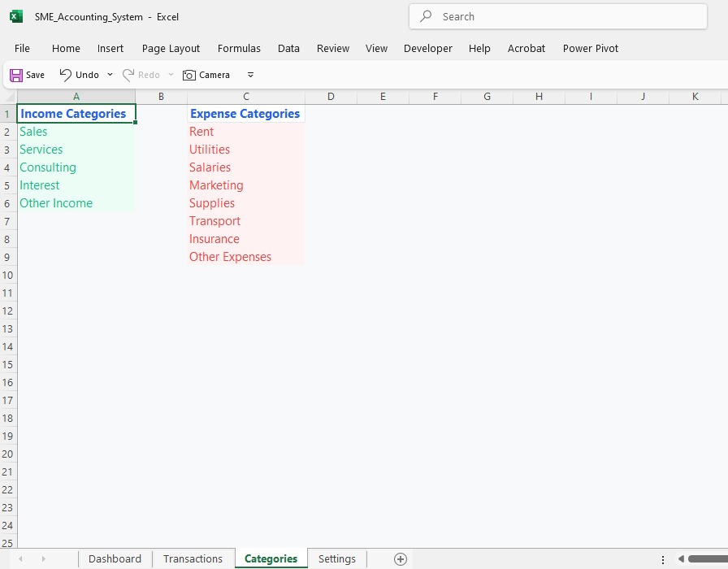728x569 pixels.
Task: Select row 24 header
Action: click(7, 525)
